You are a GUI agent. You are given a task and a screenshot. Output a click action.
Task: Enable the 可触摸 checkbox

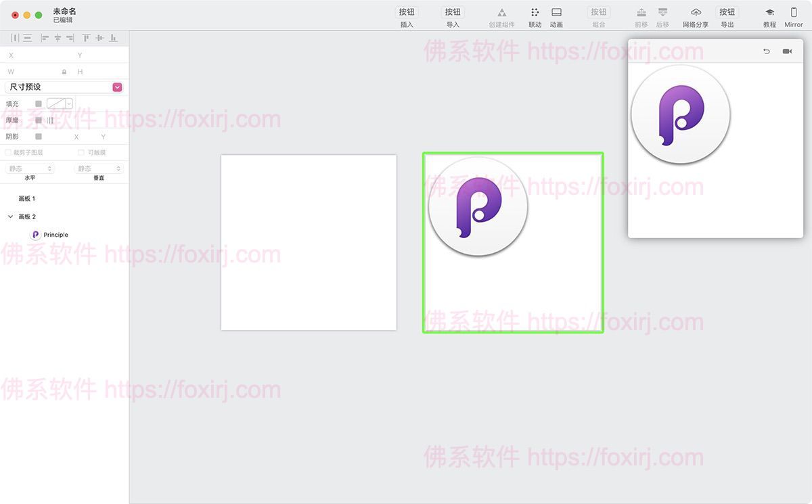[x=81, y=152]
